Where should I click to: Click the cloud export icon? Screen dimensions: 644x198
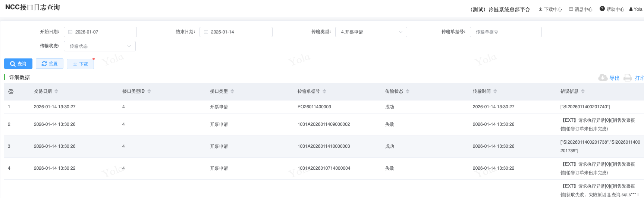coord(603,77)
